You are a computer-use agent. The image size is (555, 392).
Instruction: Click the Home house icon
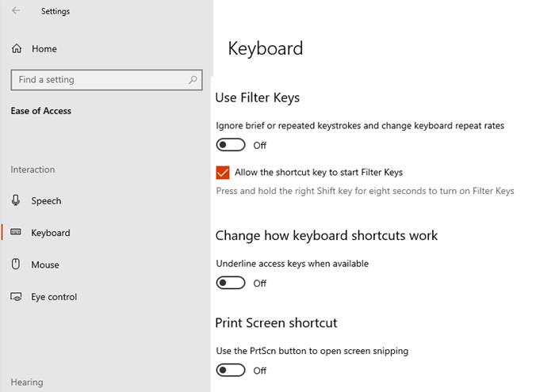(17, 49)
